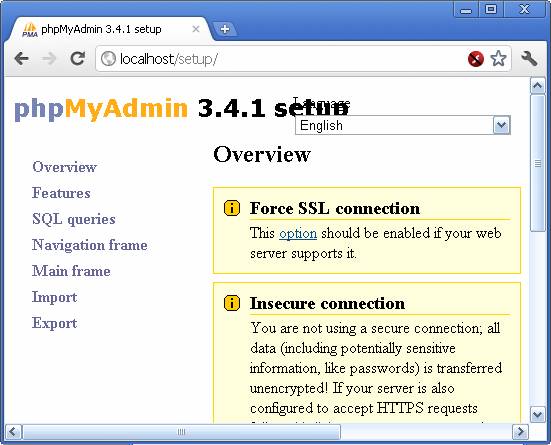Close the phpMyAdmin 3.4.1 setup tab

(x=196, y=29)
